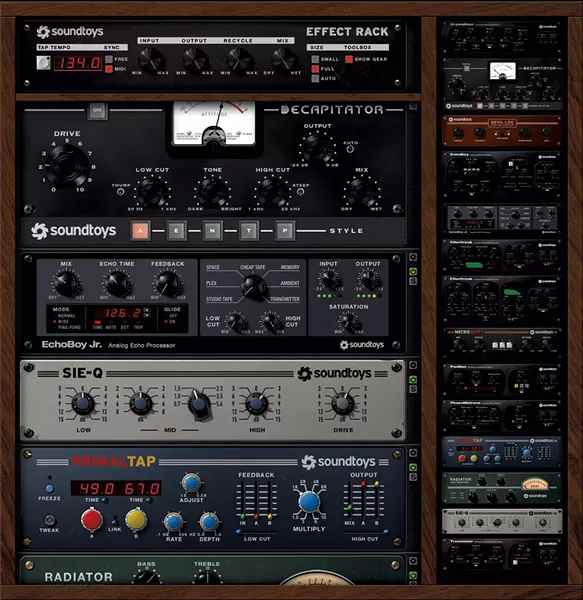Viewport: 583px width, 600px height.
Task: Select PanMan in the toolbox
Action: pos(502,380)
